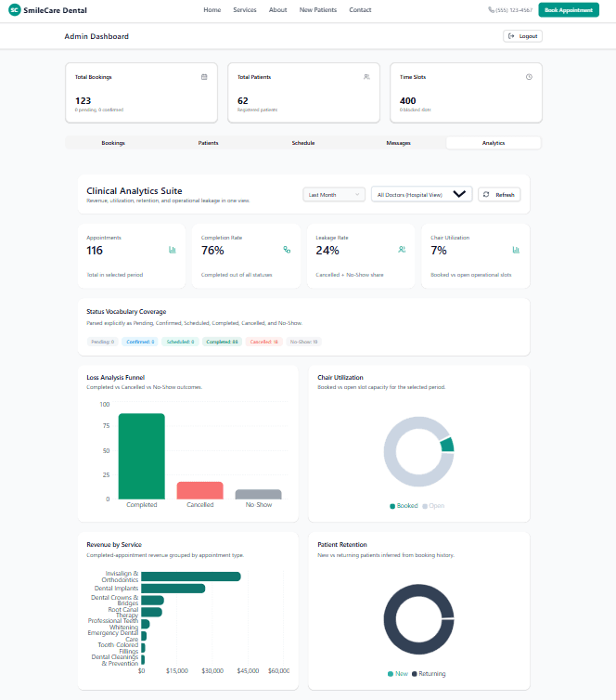Open the Services nav menu item
This screenshot has width=616, height=700.
tap(245, 10)
